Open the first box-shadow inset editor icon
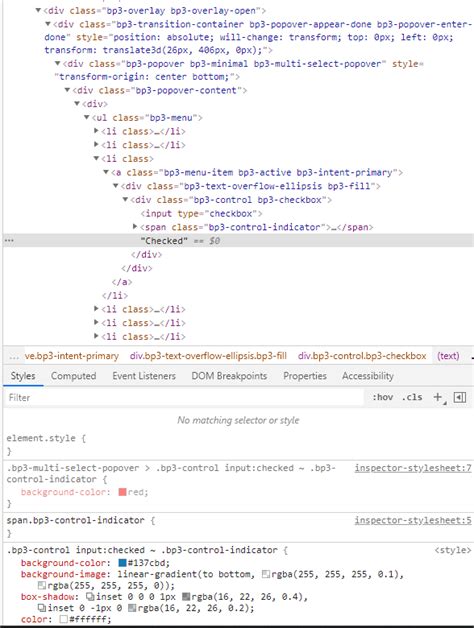 pyautogui.click(x=90, y=596)
